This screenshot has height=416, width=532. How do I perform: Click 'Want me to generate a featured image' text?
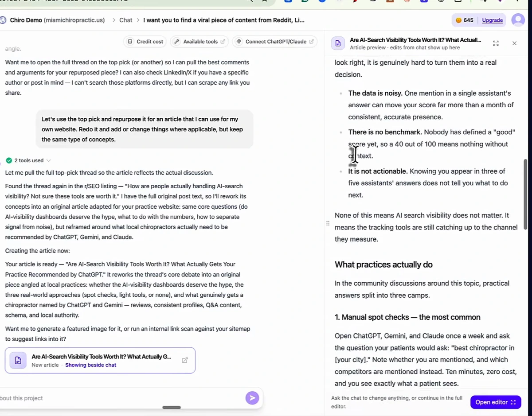[128, 334]
